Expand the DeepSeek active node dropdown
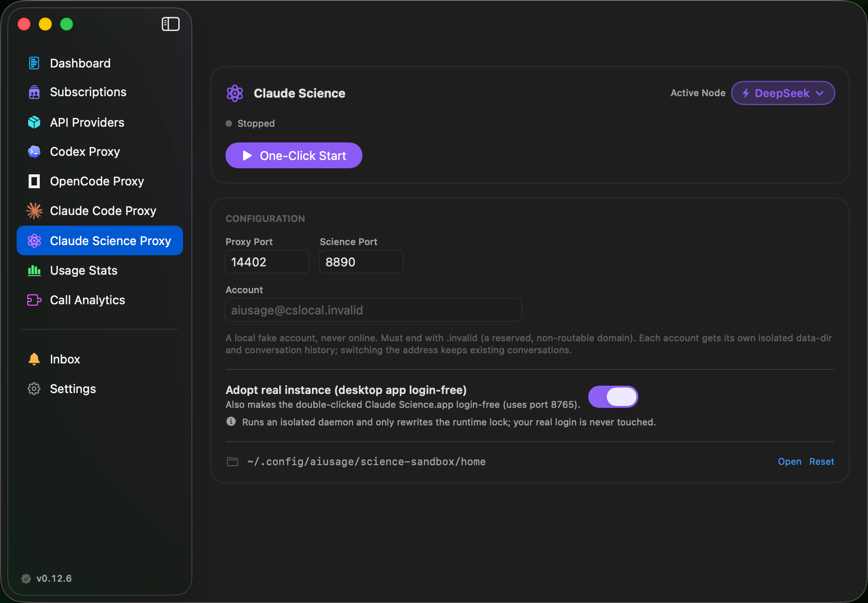The image size is (868, 603). tap(782, 93)
